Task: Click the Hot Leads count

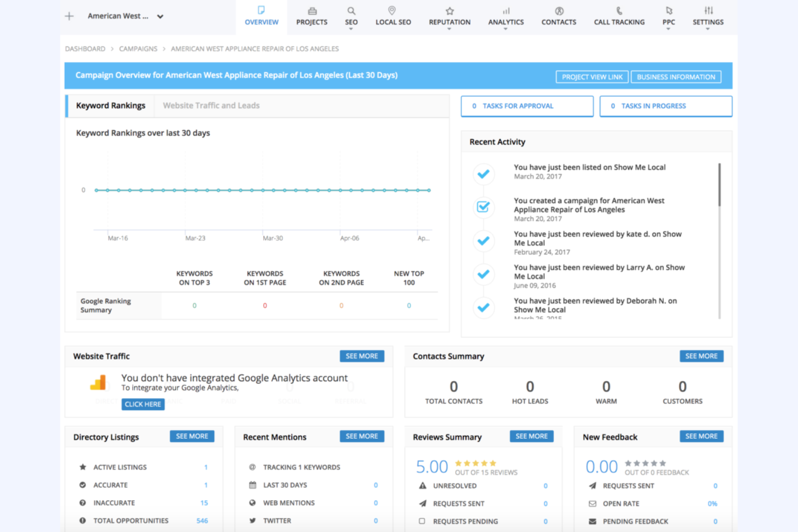Action: [x=530, y=386]
